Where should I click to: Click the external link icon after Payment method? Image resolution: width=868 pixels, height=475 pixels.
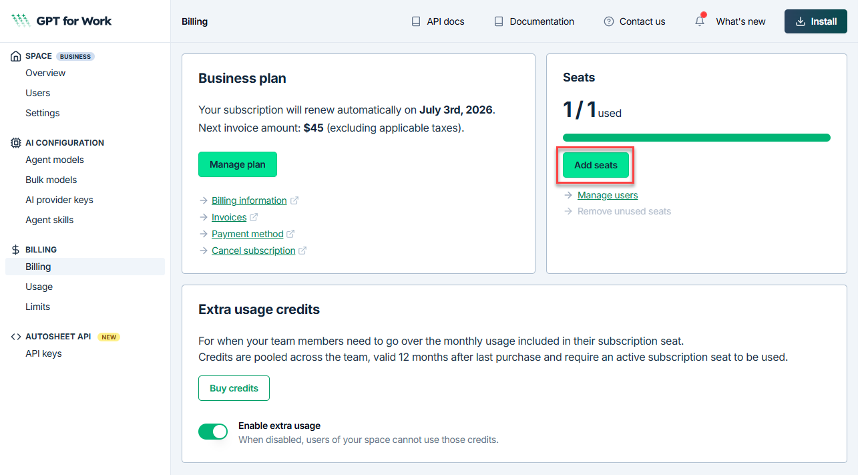tap(290, 234)
